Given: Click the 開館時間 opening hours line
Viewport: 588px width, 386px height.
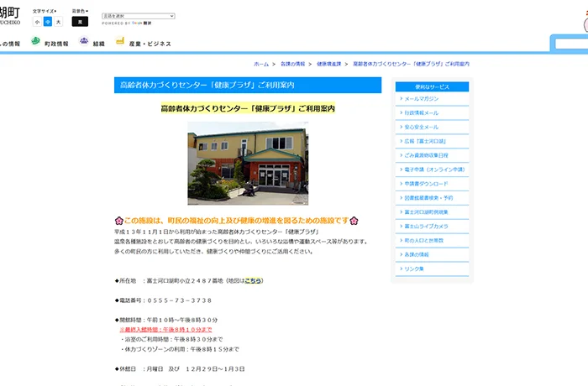Looking at the screenshot, I should coord(166,320).
